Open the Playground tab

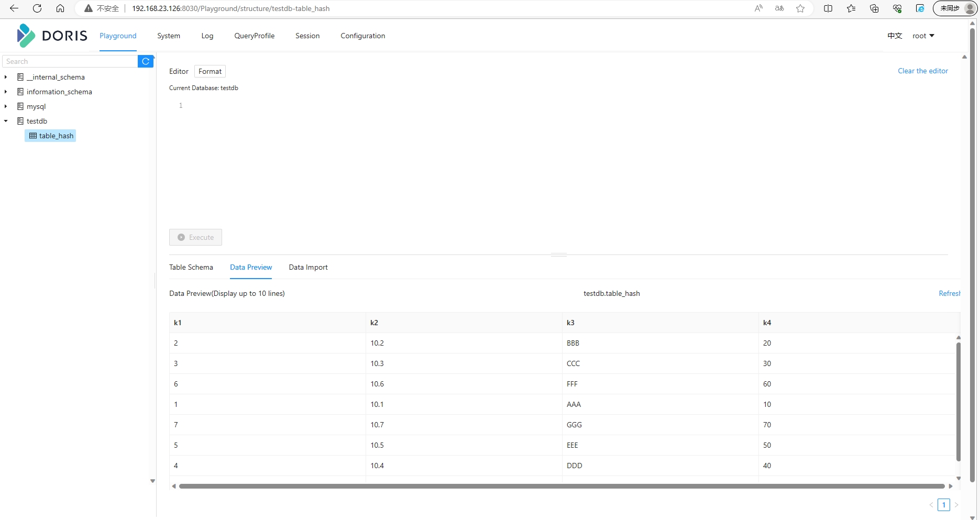click(118, 36)
